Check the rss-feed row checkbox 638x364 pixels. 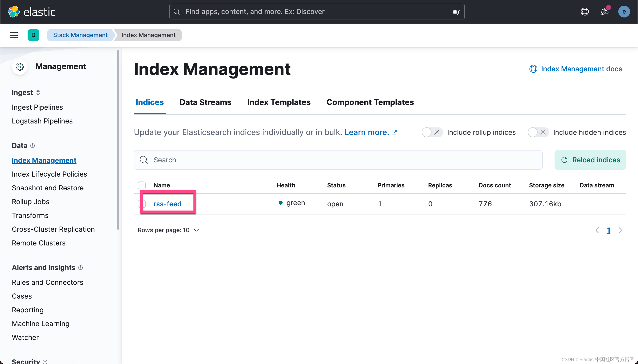pyautogui.click(x=142, y=203)
